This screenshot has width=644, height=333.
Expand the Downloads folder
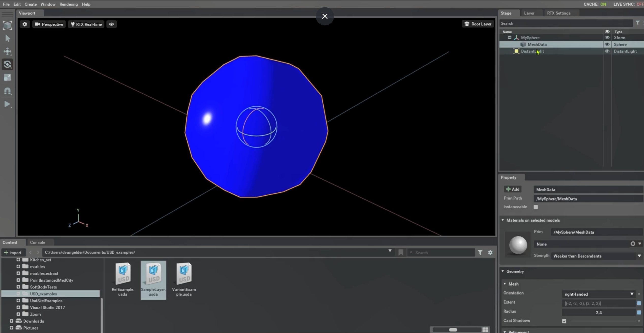[x=11, y=321]
